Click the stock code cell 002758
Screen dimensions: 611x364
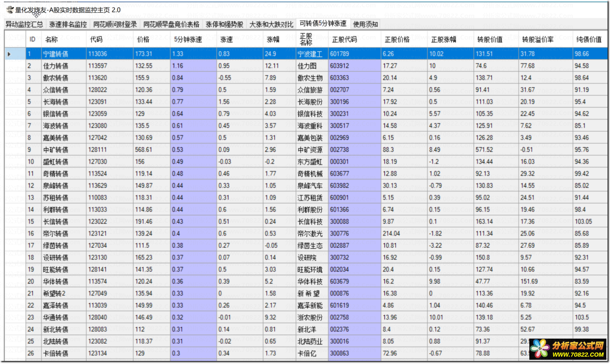tap(354, 317)
